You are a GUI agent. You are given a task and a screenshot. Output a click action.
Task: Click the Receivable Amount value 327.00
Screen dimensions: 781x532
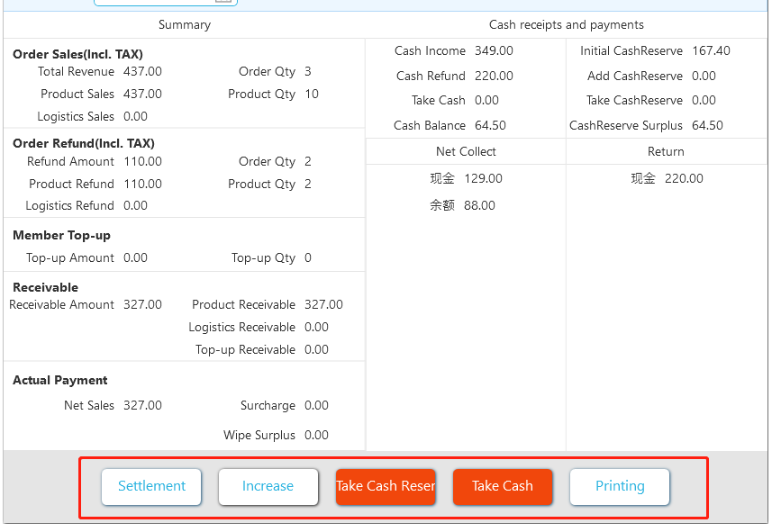[x=142, y=305]
